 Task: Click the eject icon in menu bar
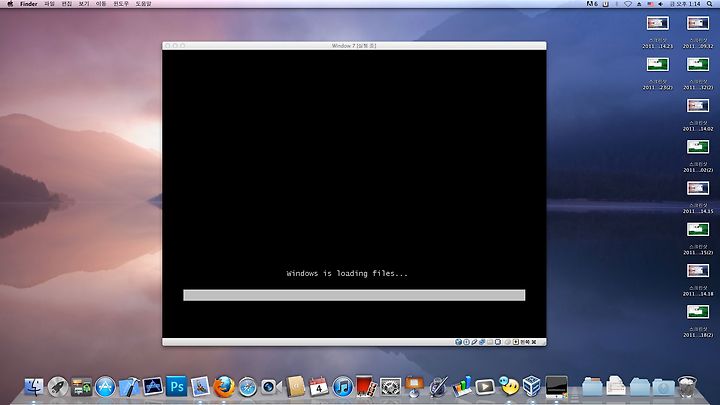639,4
